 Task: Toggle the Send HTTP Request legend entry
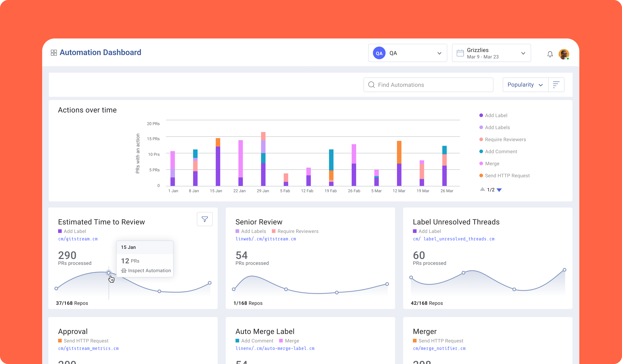[507, 175]
